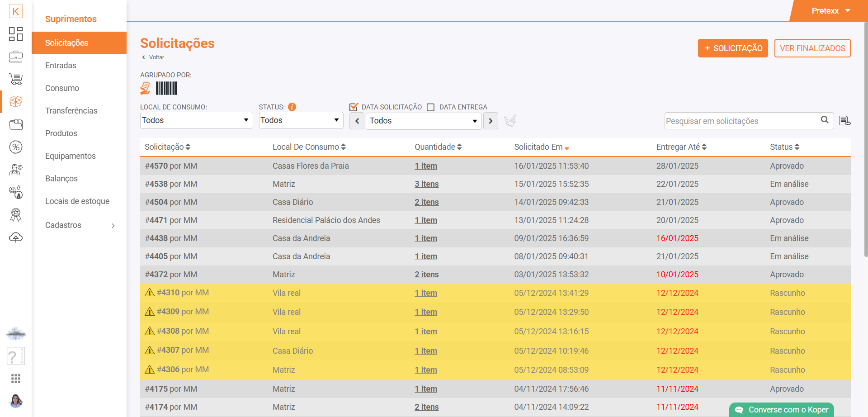Click the barcode grouping icon
868x417 pixels.
coord(166,88)
